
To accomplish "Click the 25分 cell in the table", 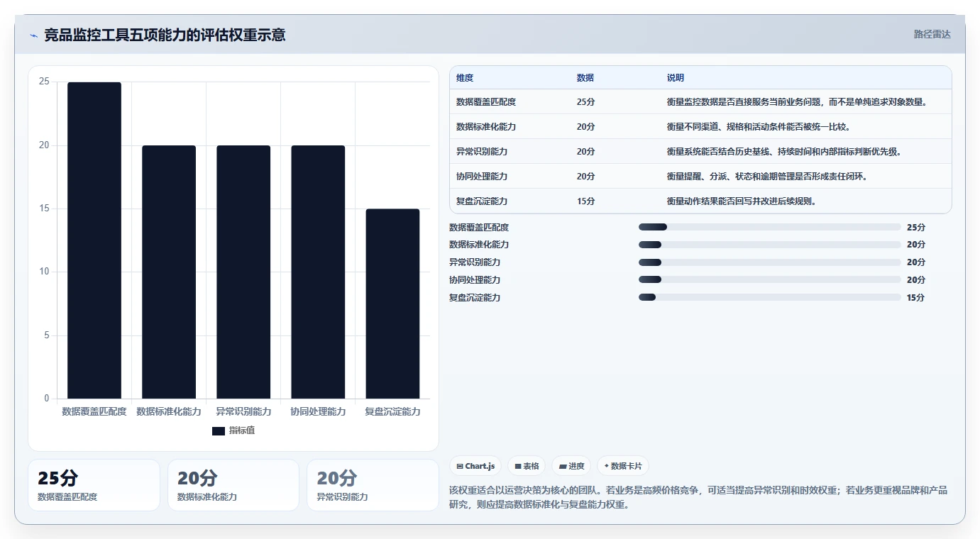I will pos(585,102).
